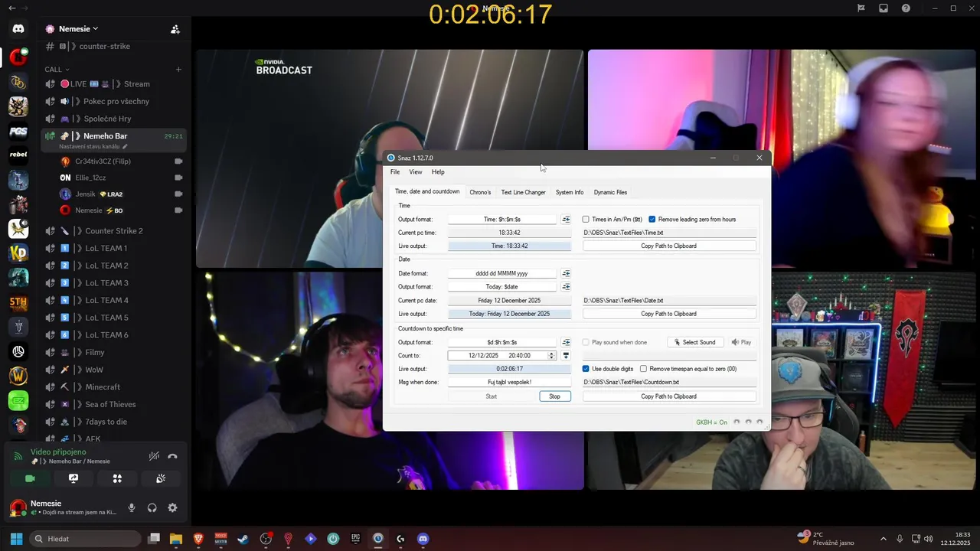Copy Countdown.txt path to clipboard
Viewport: 980px width, 551px height.
[x=669, y=396]
